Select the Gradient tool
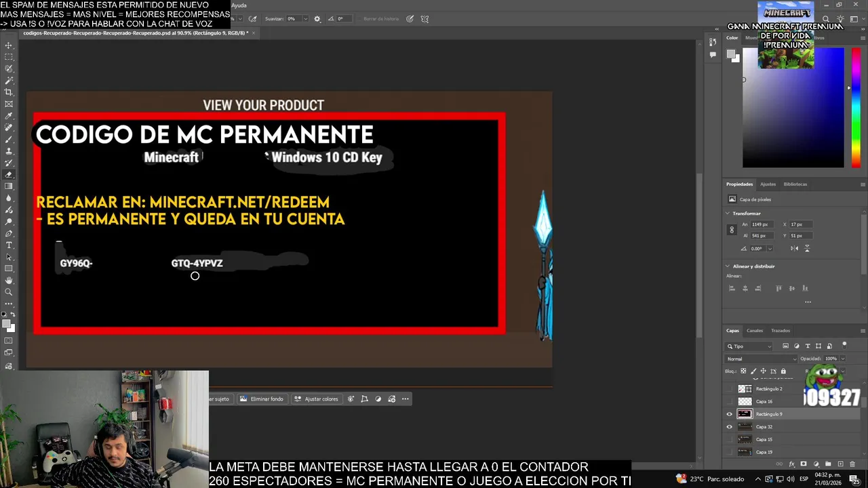The image size is (868, 488). [9, 186]
